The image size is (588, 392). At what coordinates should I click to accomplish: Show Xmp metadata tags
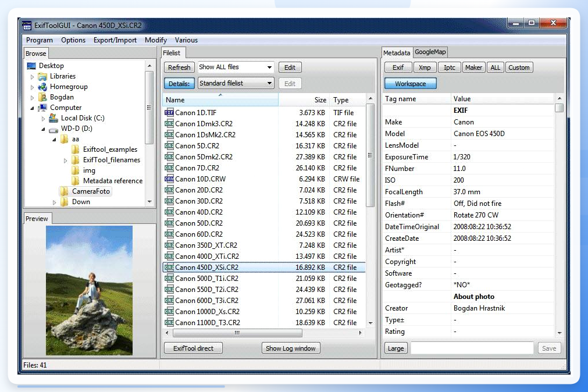click(x=425, y=67)
